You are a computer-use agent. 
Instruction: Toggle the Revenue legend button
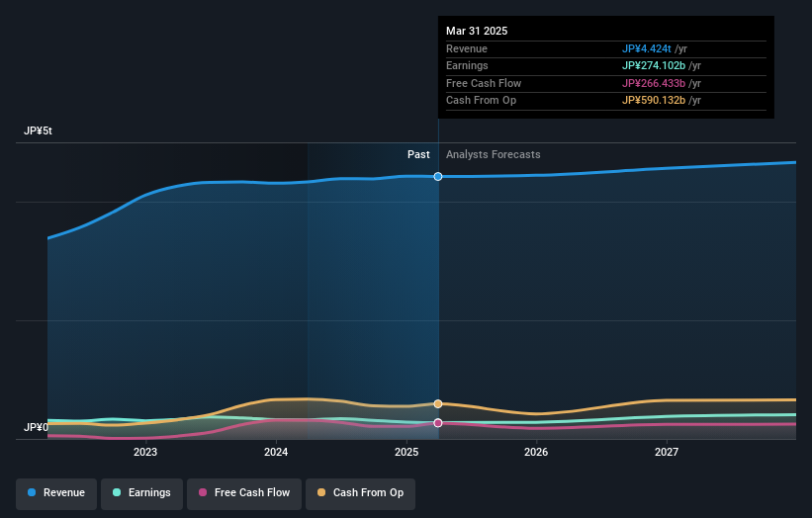(x=56, y=493)
